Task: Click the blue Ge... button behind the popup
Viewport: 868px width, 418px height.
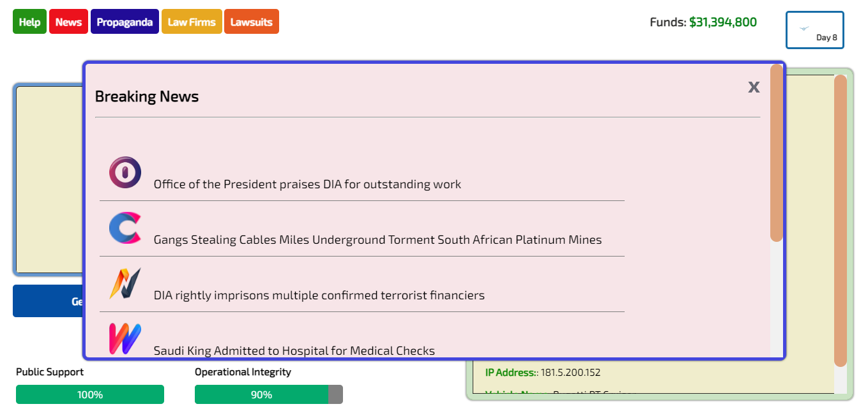Action: point(48,301)
